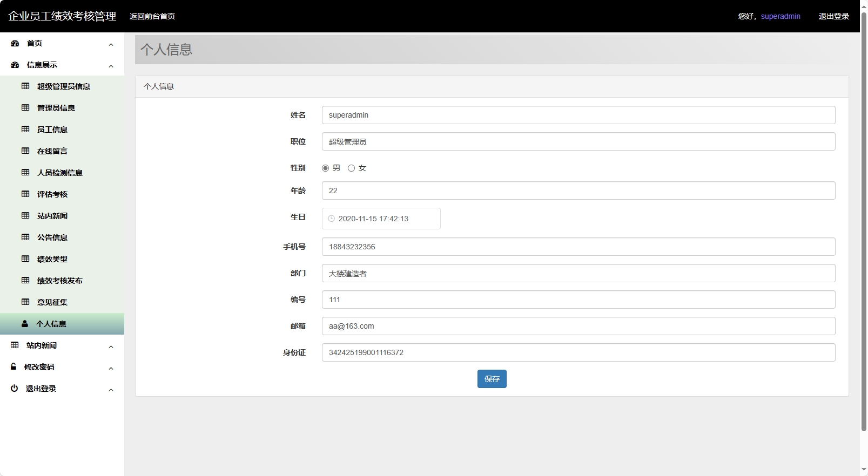Click 企业员工绩效考核管理 site title
Viewport: 868px width, 476px height.
click(62, 16)
